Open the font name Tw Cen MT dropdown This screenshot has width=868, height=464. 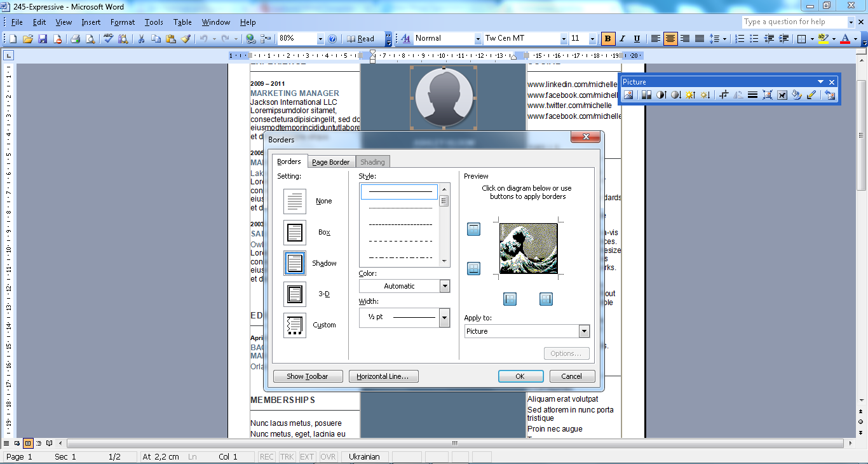pos(564,39)
